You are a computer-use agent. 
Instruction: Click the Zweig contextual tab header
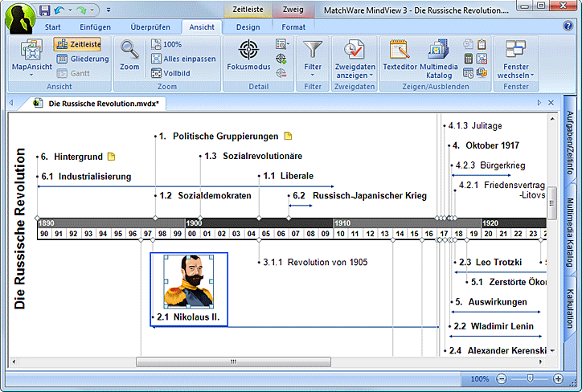293,10
